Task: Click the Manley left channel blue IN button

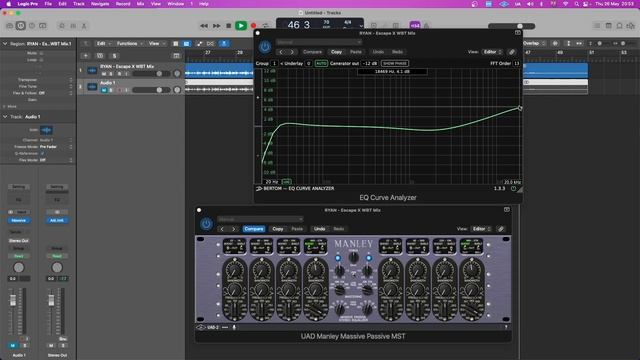Action: coord(338,258)
